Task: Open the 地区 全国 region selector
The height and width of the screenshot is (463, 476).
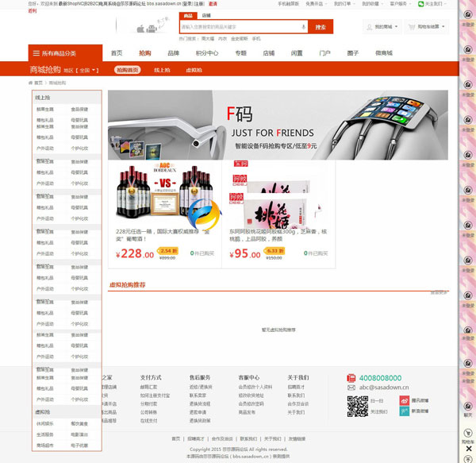Action: [81, 71]
